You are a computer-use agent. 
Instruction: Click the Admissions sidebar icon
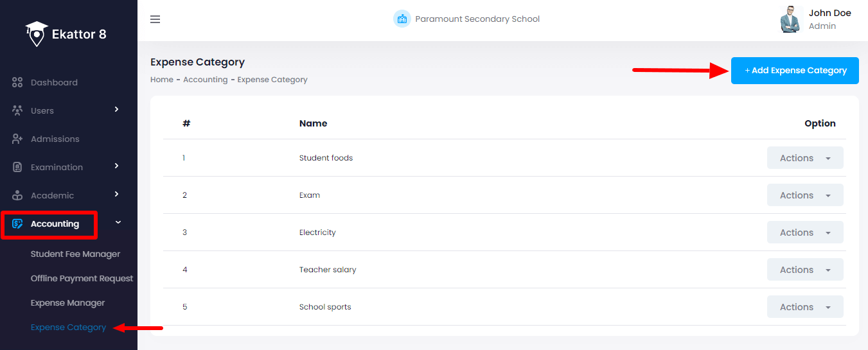point(17,139)
